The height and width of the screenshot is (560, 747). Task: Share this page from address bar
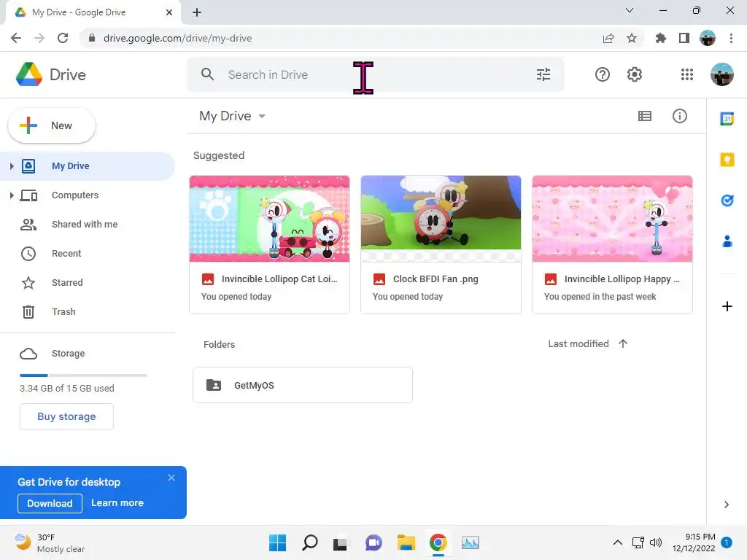608,38
